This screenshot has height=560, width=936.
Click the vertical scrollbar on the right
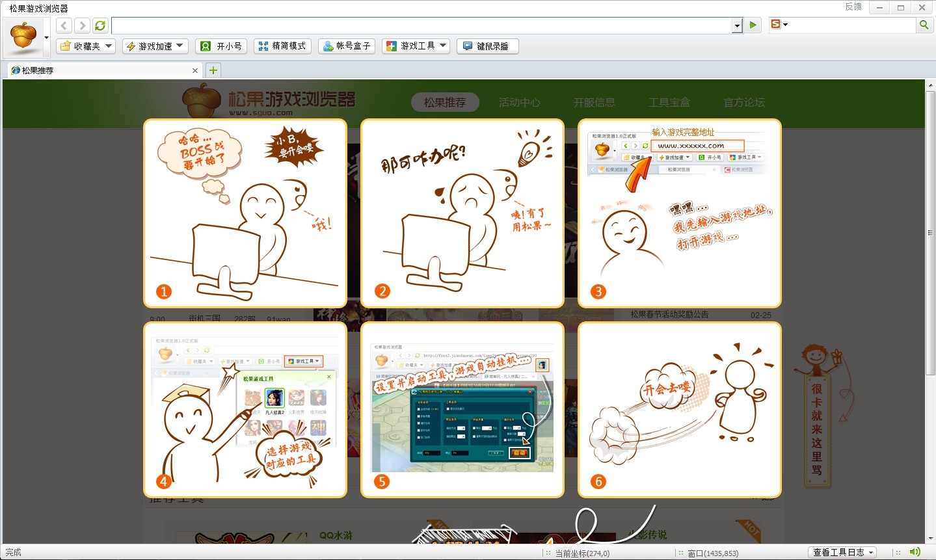click(x=930, y=233)
